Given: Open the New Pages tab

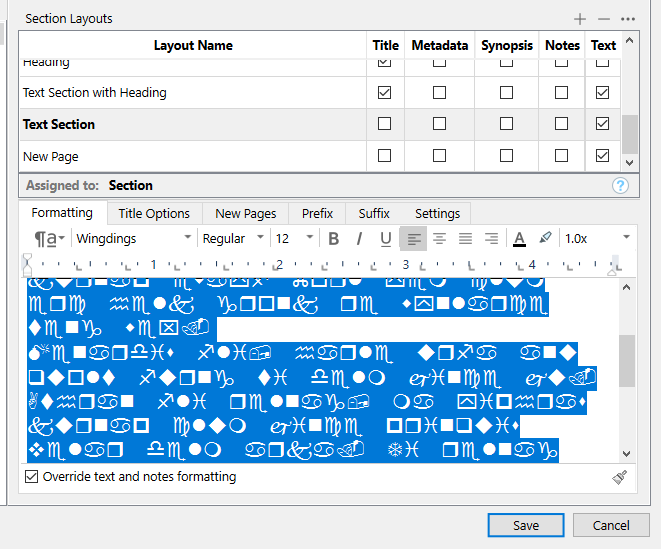Looking at the screenshot, I should coord(246,213).
